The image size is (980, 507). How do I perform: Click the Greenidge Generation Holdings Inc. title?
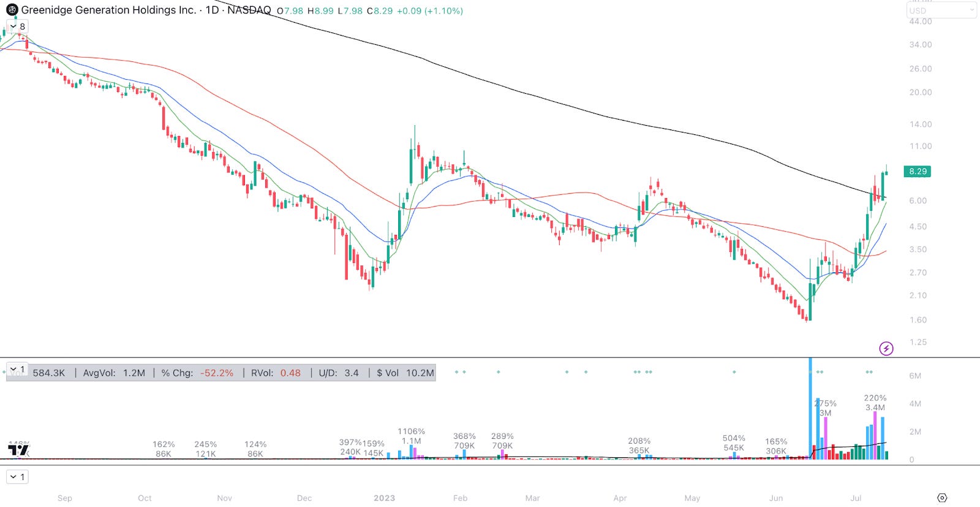click(x=108, y=10)
